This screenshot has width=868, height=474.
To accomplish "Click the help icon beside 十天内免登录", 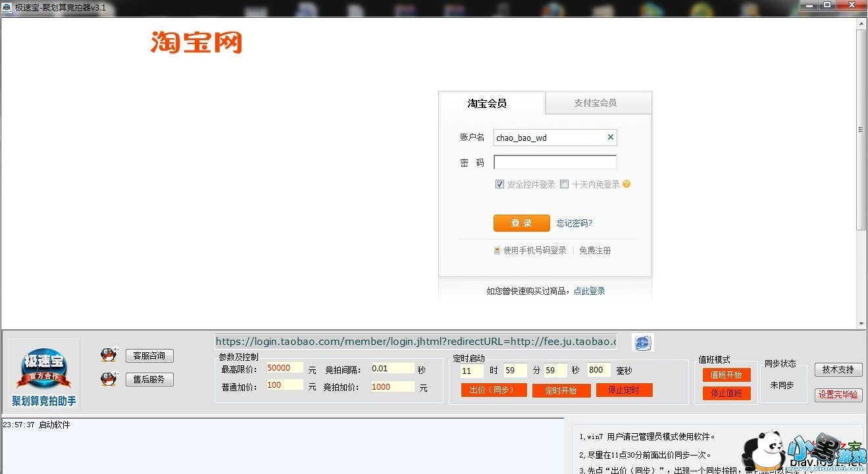I will [626, 184].
